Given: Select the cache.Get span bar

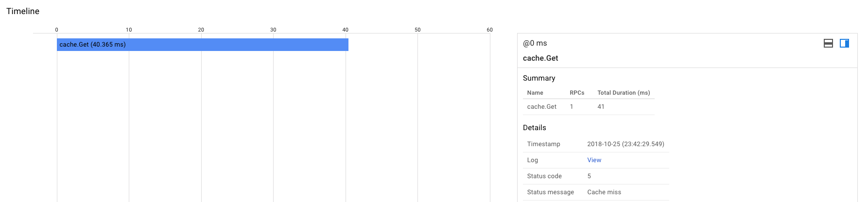Looking at the screenshot, I should 202,45.
